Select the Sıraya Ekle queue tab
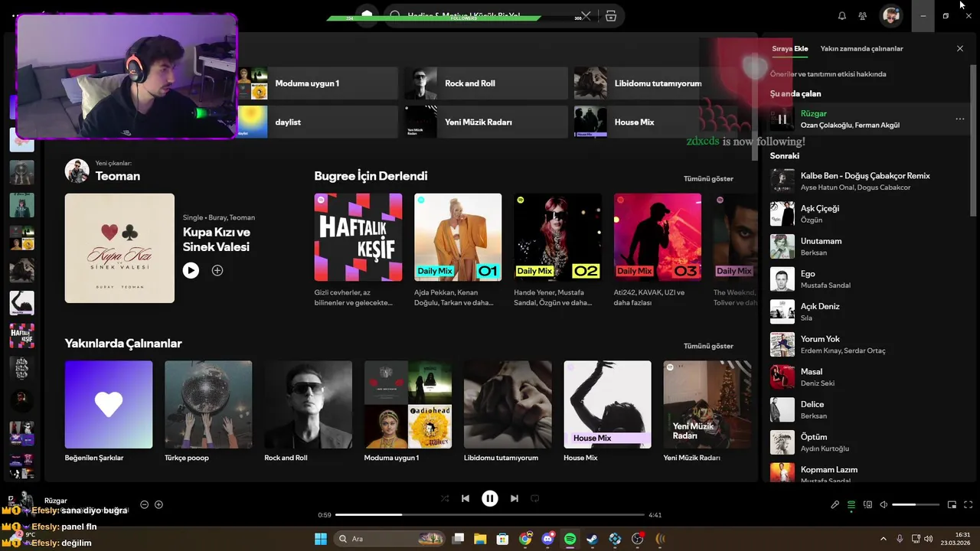The height and width of the screenshot is (551, 980). tap(789, 48)
